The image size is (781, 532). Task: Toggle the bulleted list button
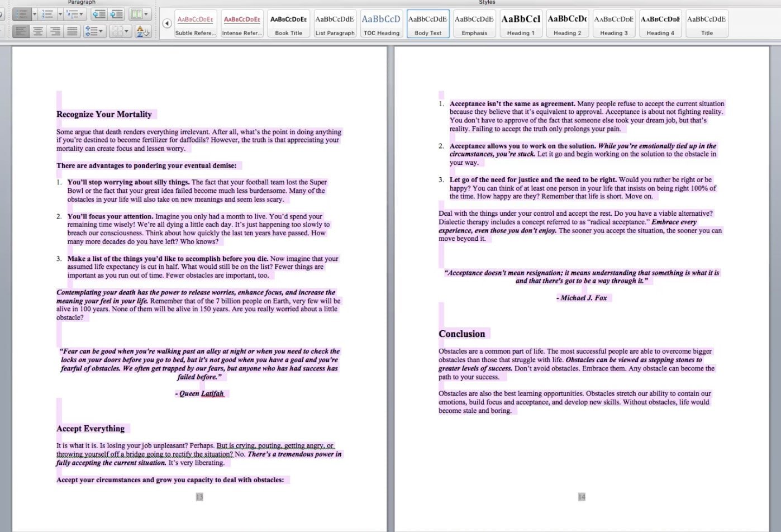coord(22,14)
